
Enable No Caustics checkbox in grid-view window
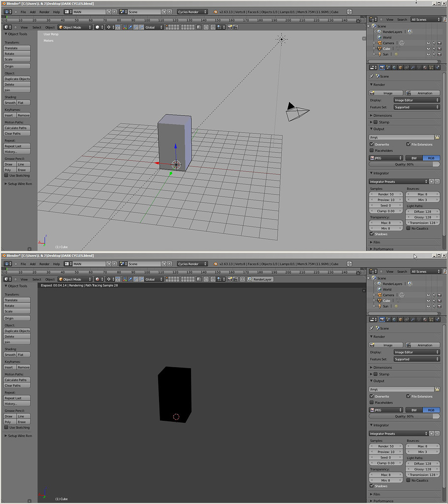(409, 228)
